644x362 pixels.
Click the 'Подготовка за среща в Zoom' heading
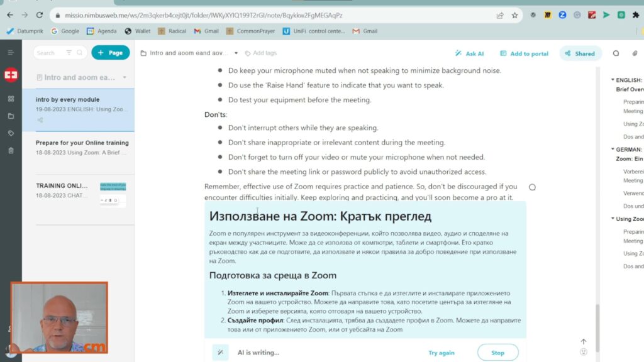click(x=273, y=275)
